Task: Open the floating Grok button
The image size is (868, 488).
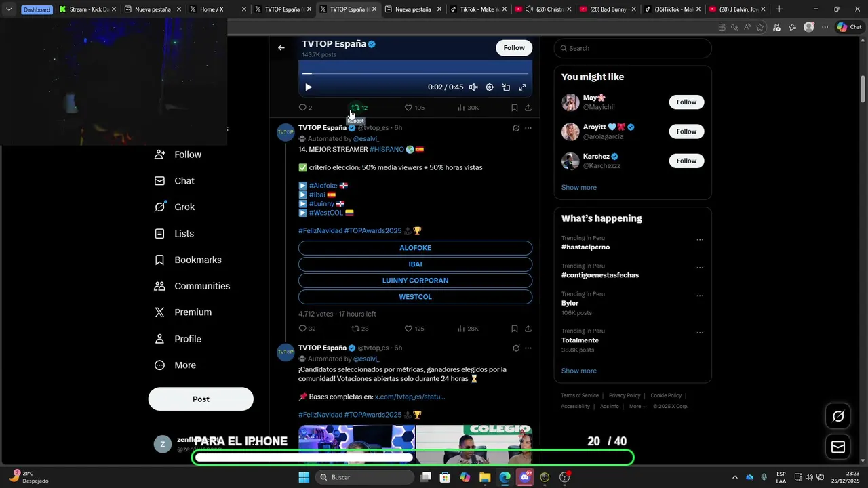Action: pyautogui.click(x=838, y=416)
